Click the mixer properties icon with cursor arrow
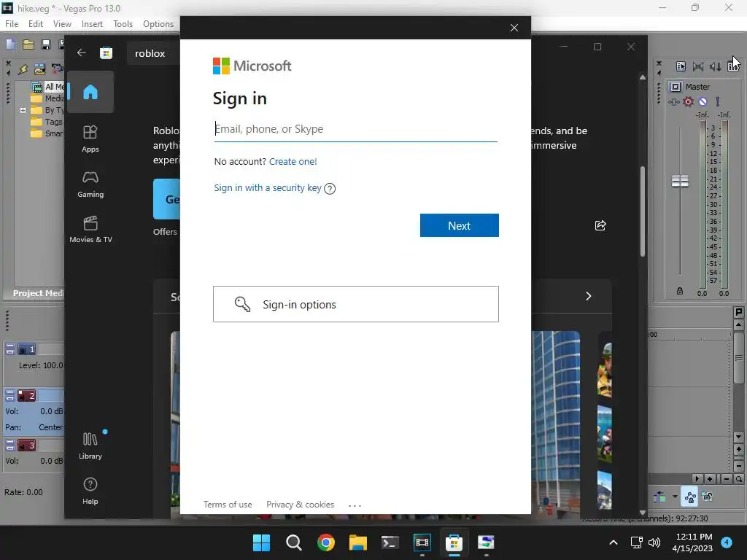This screenshot has width=747, height=560. (x=681, y=66)
